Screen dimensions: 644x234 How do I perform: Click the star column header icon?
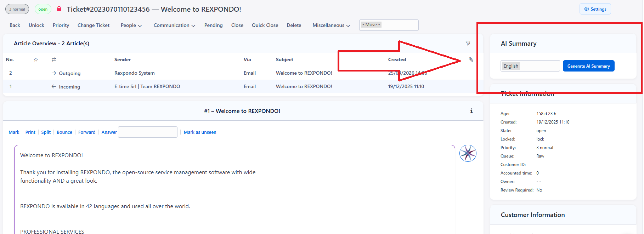tap(36, 59)
